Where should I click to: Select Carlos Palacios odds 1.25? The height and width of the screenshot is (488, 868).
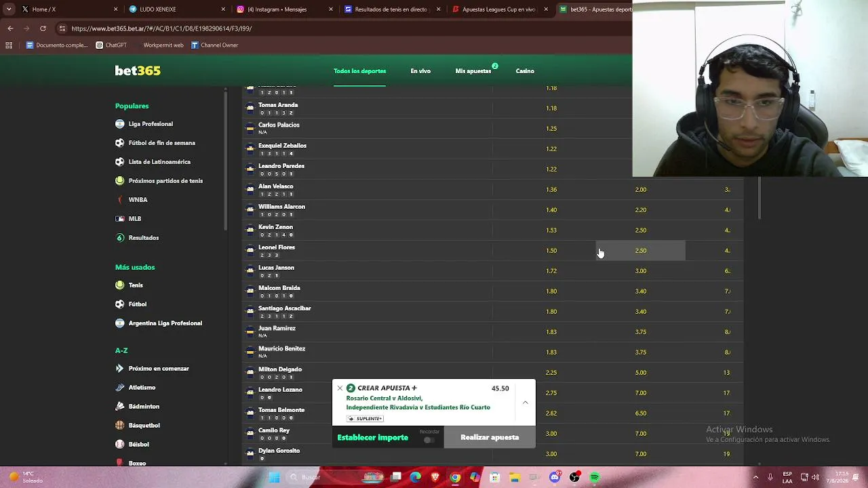[x=551, y=129]
